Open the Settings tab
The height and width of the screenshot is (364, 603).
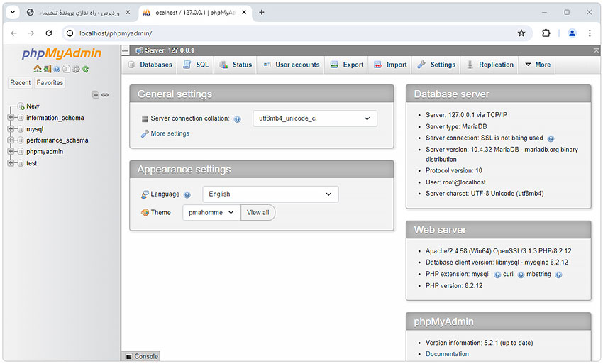(436, 65)
